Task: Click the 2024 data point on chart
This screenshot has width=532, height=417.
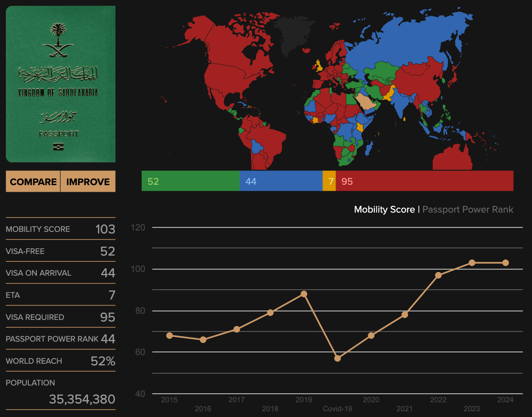Action: pos(505,263)
